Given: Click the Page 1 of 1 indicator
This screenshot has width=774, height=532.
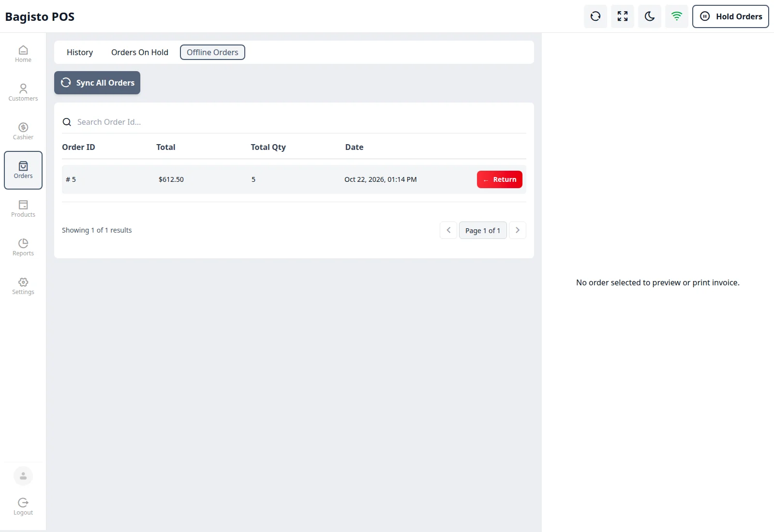Looking at the screenshot, I should 483,230.
